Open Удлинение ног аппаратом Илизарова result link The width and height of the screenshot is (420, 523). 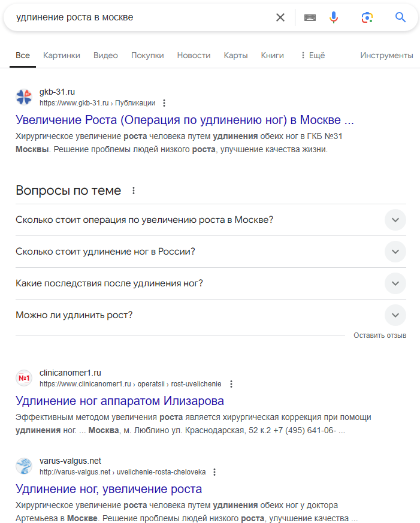[120, 401]
